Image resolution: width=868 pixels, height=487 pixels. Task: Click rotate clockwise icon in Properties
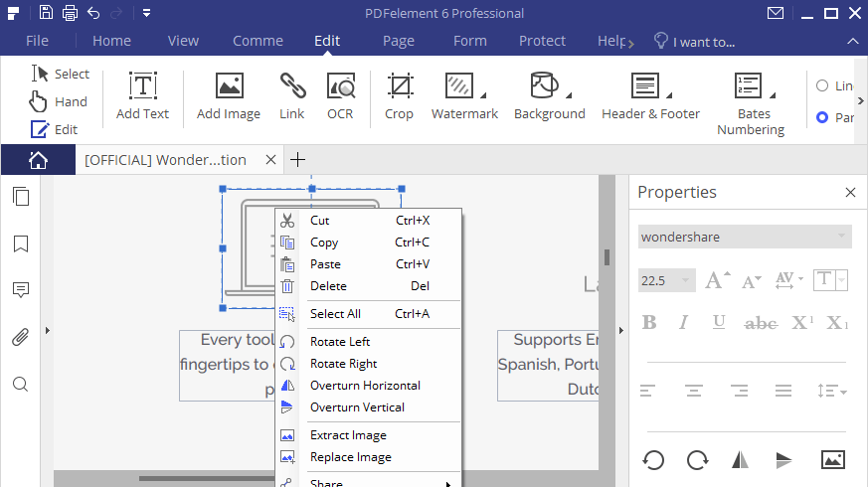tap(697, 460)
